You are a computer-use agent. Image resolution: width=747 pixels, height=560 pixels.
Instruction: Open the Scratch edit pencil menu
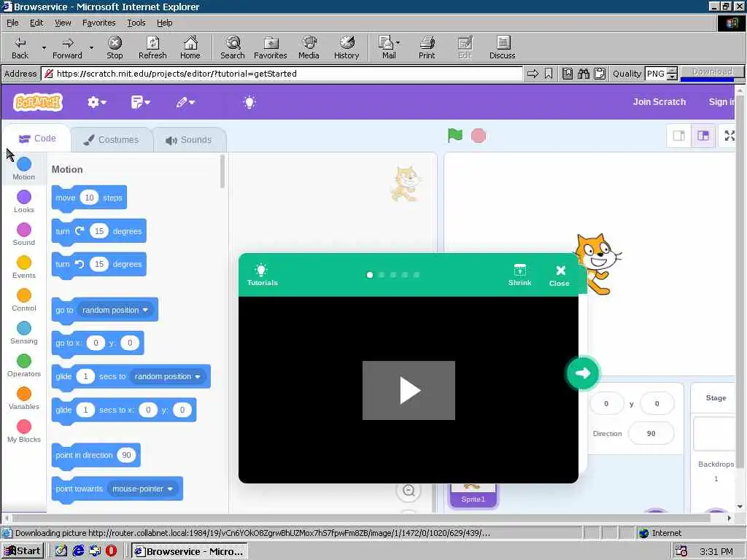(x=185, y=102)
